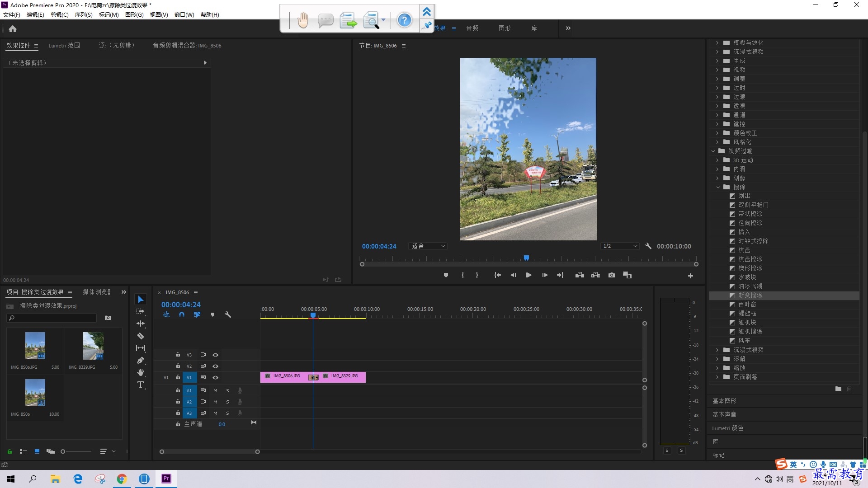The height and width of the screenshot is (488, 868).
Task: Switch project panel to list view
Action: tap(24, 451)
